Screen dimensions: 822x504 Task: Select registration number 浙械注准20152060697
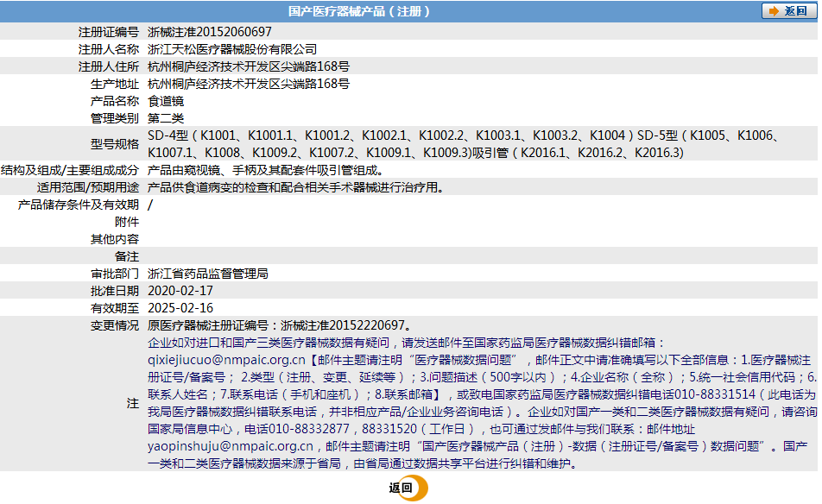210,32
